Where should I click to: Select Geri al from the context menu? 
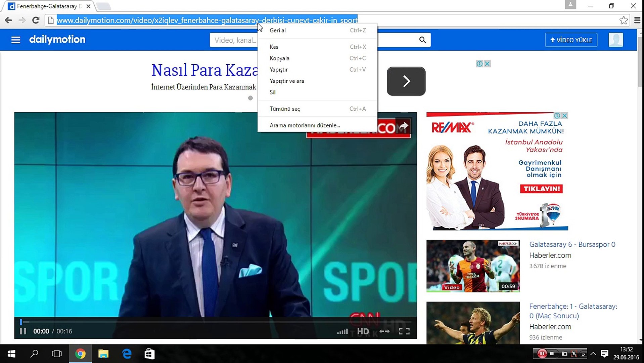pyautogui.click(x=318, y=30)
